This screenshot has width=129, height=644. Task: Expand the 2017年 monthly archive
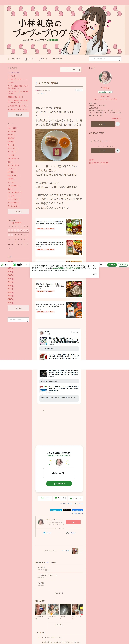[11, 285]
